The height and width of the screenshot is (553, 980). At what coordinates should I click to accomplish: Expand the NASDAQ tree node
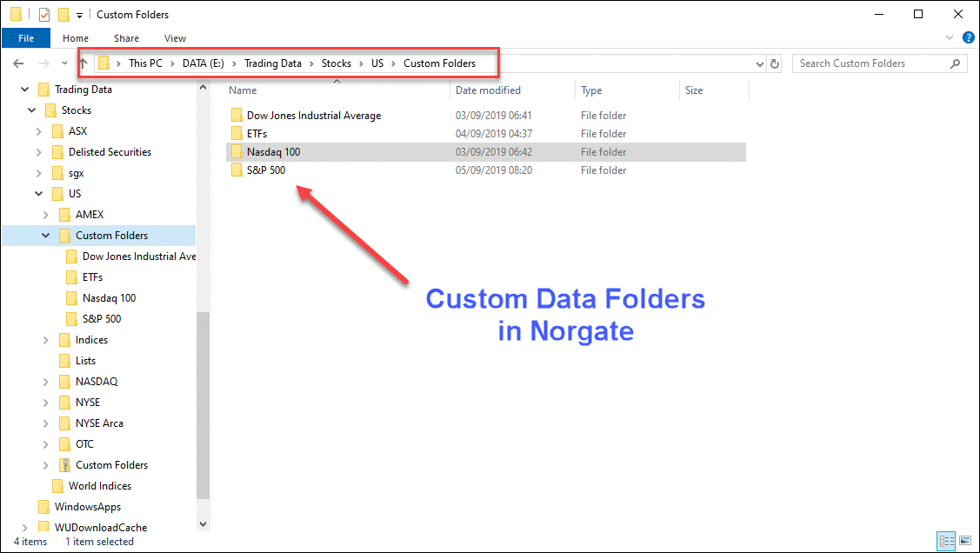pyautogui.click(x=45, y=381)
